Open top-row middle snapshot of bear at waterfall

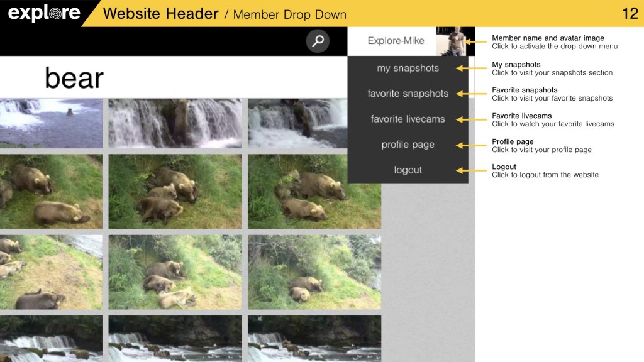(x=175, y=123)
